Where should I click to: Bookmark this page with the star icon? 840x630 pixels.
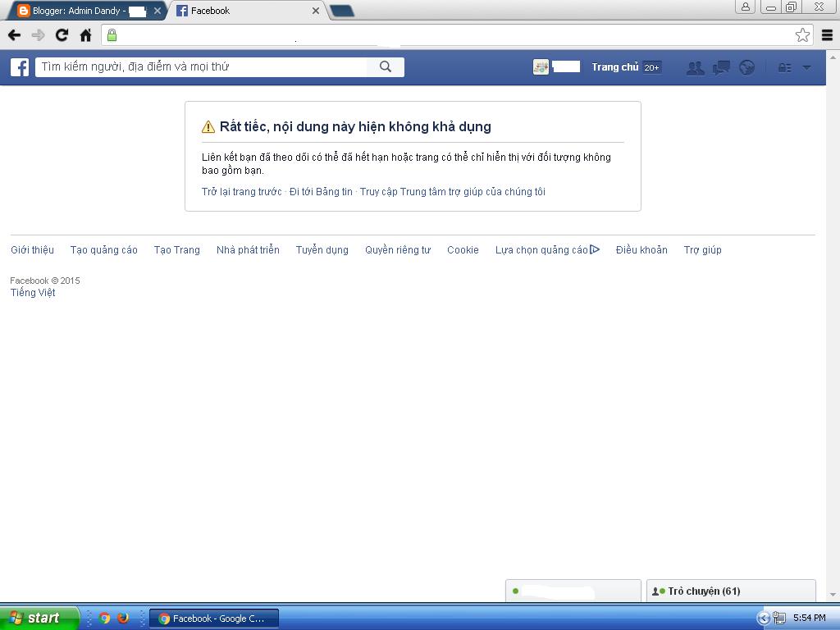(802, 35)
